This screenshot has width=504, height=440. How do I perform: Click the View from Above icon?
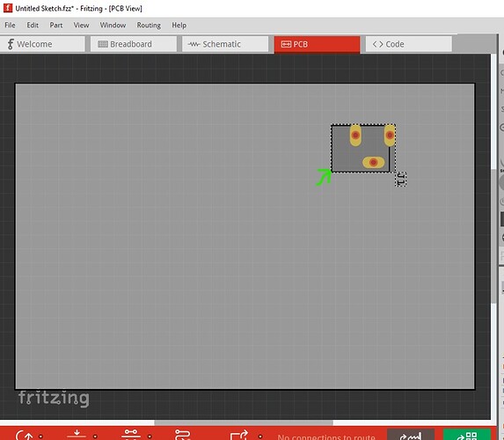coord(77,435)
